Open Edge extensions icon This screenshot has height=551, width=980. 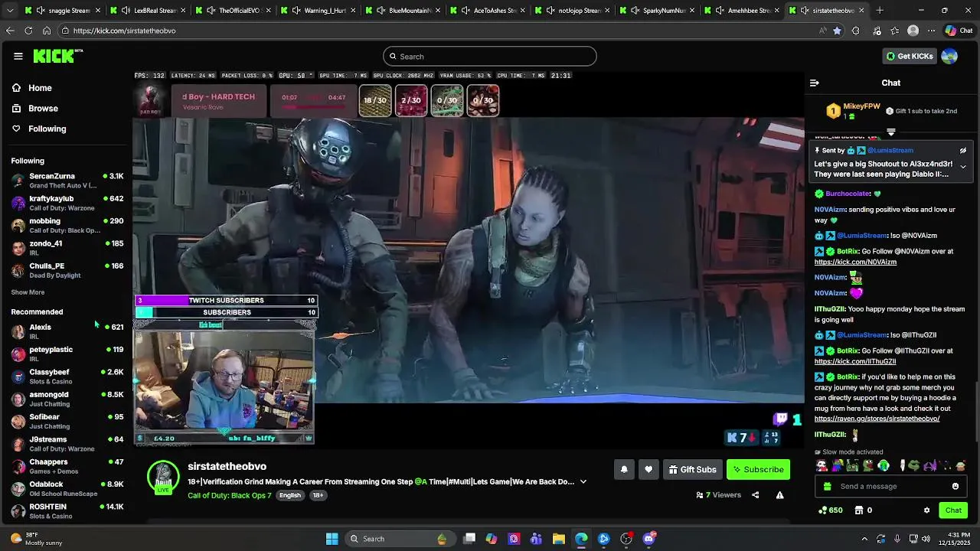856,31
